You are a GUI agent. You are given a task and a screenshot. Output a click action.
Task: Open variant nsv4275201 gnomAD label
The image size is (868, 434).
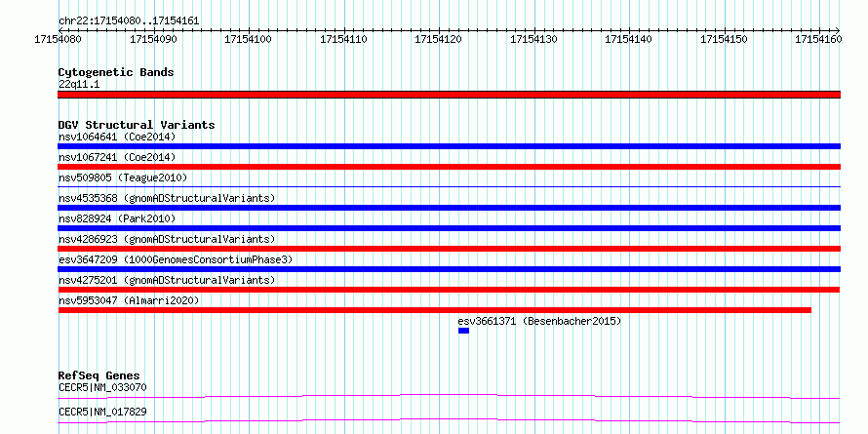167,280
